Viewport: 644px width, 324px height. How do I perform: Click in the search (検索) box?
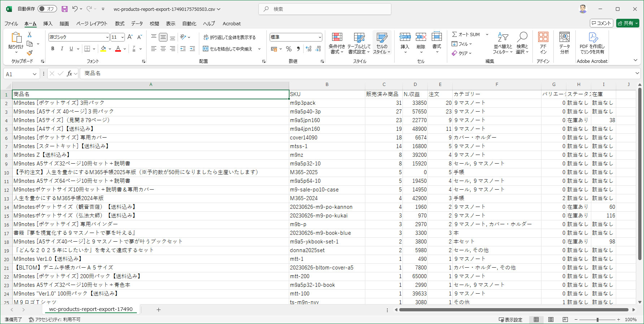[x=325, y=9]
